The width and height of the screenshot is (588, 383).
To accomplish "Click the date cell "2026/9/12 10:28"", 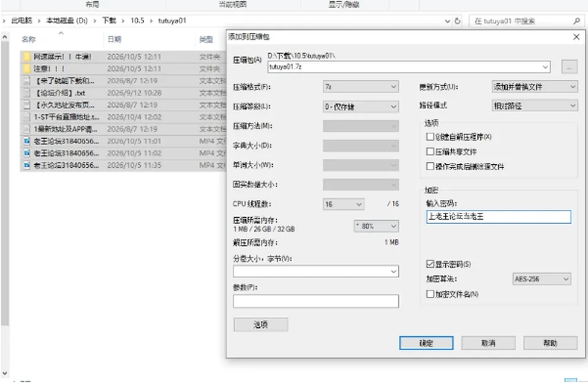I will pos(134,93).
